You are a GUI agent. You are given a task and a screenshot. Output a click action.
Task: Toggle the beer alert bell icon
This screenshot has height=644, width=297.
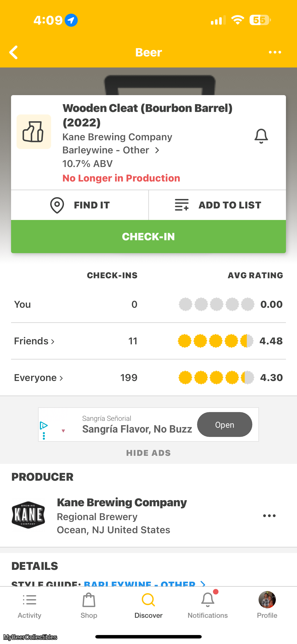click(261, 136)
